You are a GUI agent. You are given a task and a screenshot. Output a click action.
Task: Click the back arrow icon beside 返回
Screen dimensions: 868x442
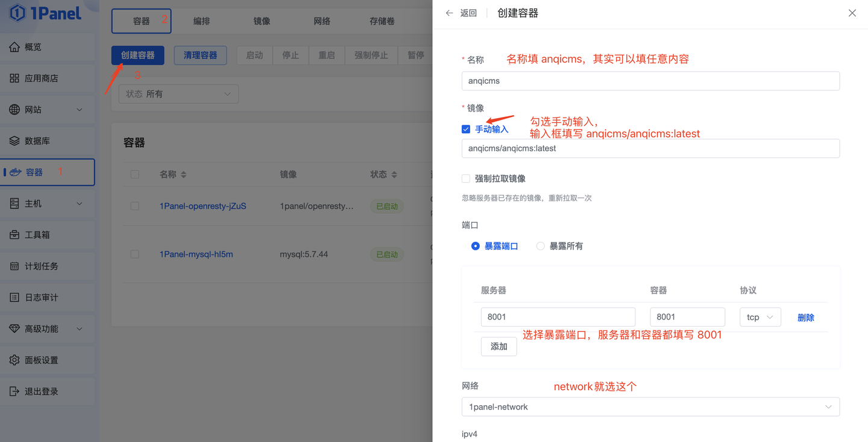[x=449, y=13]
